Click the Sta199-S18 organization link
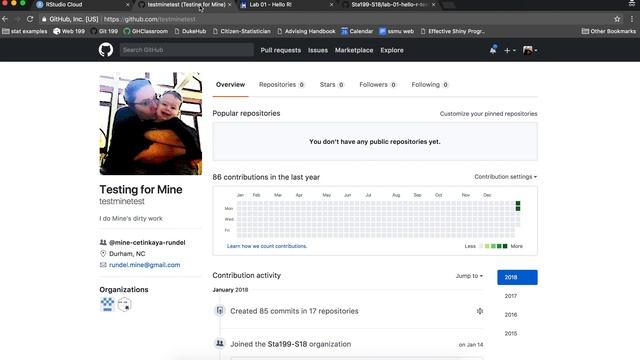 coord(287,344)
